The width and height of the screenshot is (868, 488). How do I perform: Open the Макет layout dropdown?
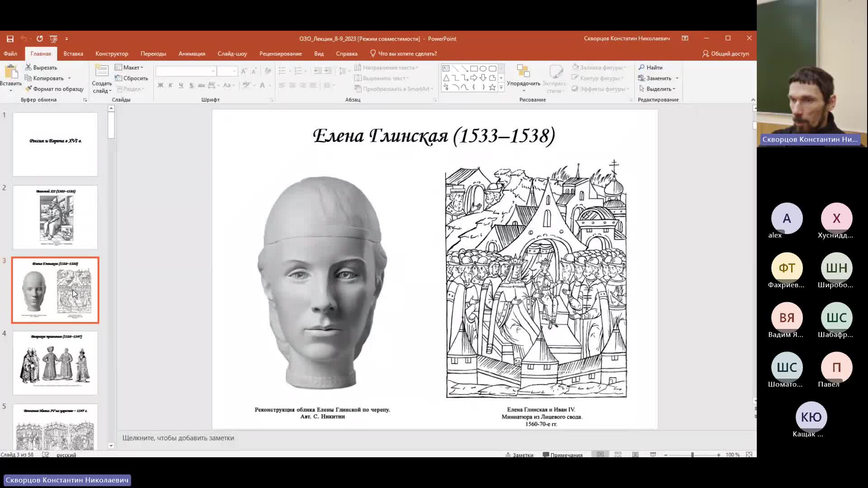click(129, 67)
